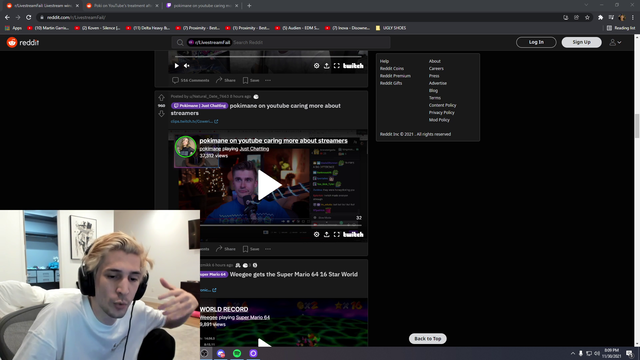Open Weegee Super Mario 64 post title
This screenshot has width=640, height=360.
[294, 274]
